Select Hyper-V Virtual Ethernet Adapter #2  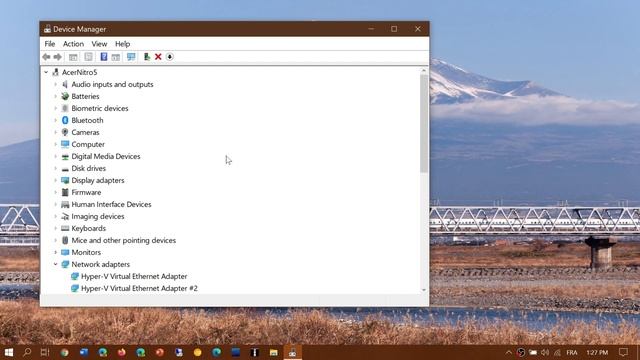[139, 288]
